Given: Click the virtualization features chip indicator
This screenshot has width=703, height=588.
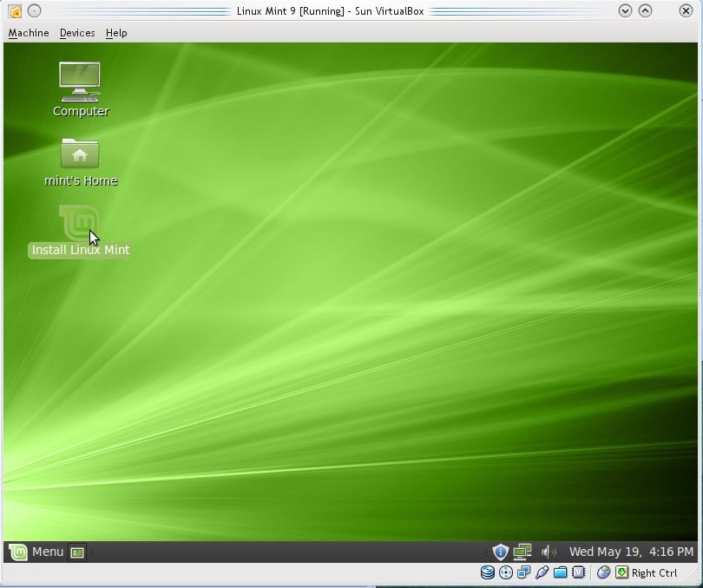Looking at the screenshot, I should [x=578, y=572].
